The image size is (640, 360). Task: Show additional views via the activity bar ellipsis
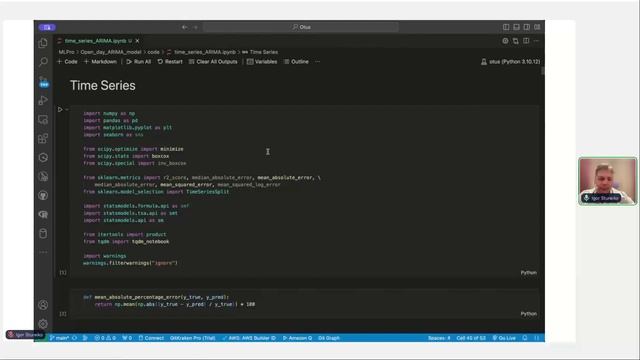tap(43, 252)
